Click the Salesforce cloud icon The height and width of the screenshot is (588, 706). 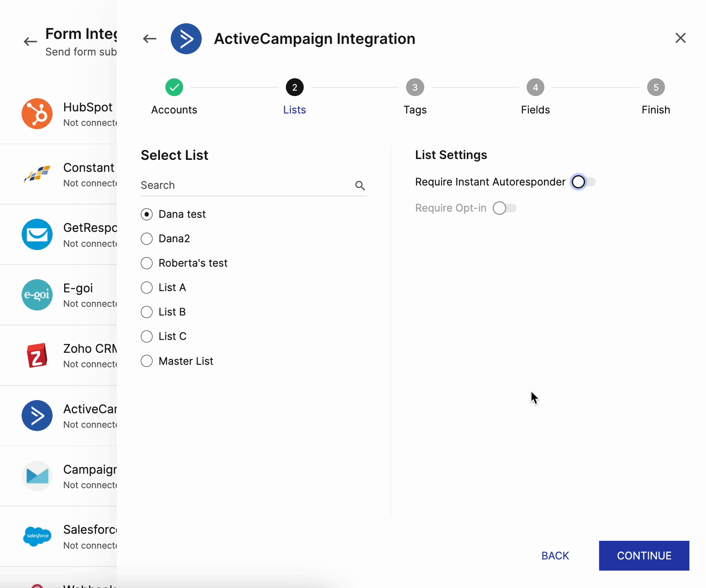[x=37, y=536]
